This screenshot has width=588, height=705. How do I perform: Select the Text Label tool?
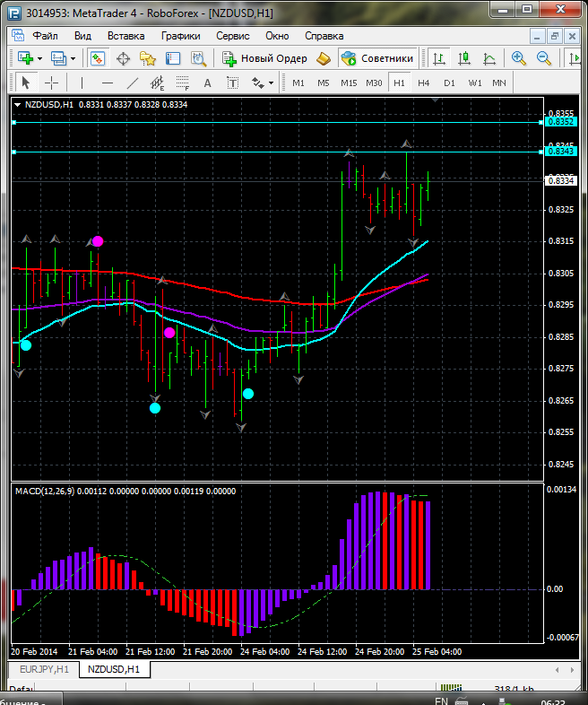[232, 83]
